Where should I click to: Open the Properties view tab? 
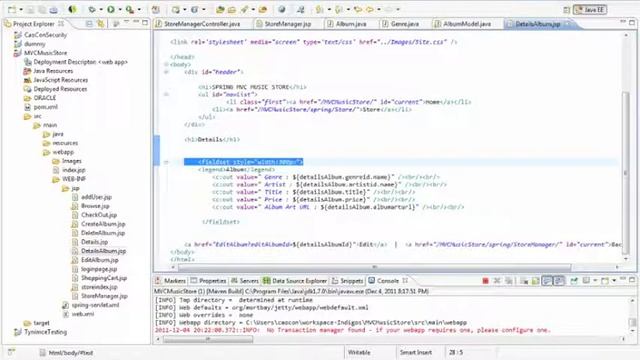(x=209, y=281)
